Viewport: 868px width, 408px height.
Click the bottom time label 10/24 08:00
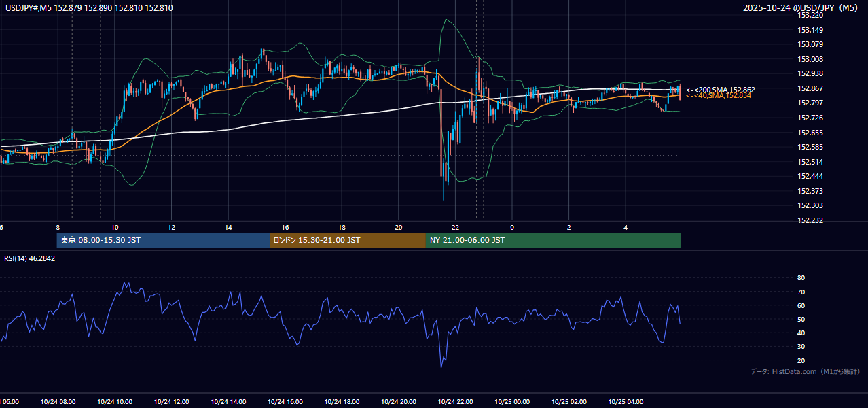point(58,402)
